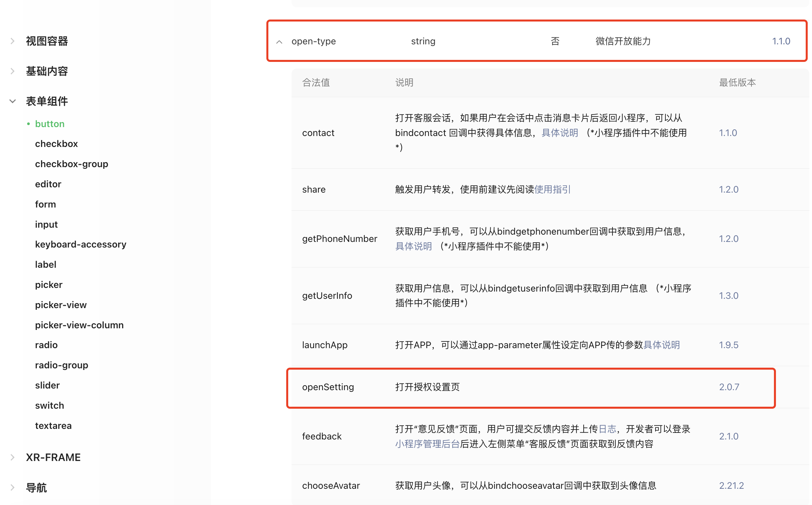Open the 使用指引 link in share row
The height and width of the screenshot is (505, 812).
553,189
